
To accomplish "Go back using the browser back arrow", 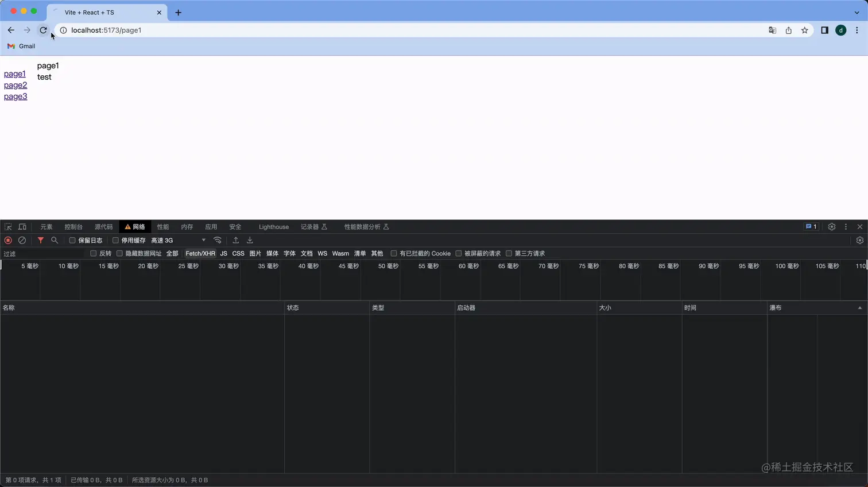I will 11,30.
